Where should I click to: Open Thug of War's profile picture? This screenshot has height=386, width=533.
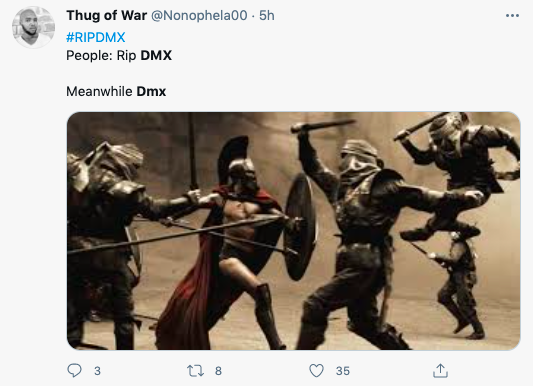(33, 27)
